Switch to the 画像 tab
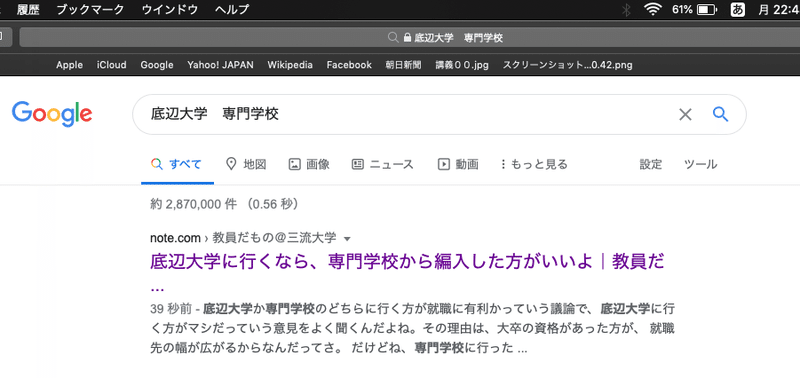 tap(309, 164)
